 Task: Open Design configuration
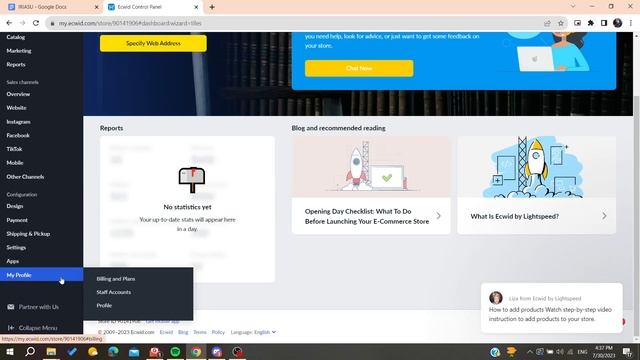click(x=15, y=206)
